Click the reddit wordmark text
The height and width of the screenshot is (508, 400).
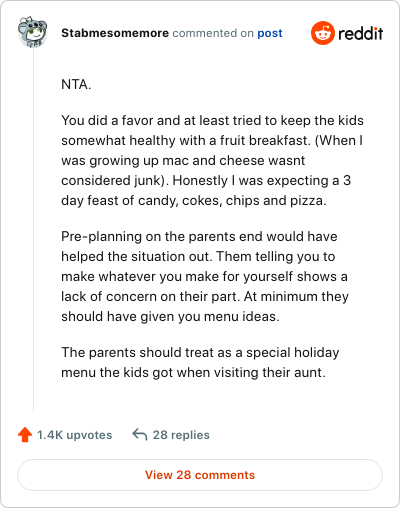click(x=360, y=33)
